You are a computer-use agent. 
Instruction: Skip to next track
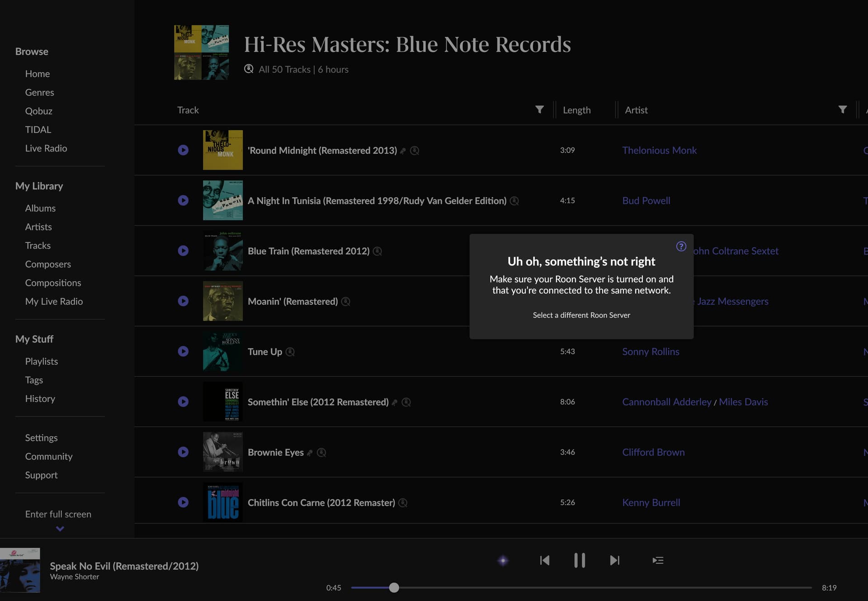(x=615, y=561)
